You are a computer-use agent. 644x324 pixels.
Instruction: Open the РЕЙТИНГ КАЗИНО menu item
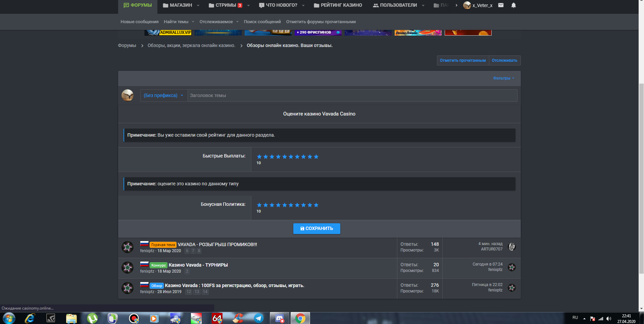pos(338,5)
